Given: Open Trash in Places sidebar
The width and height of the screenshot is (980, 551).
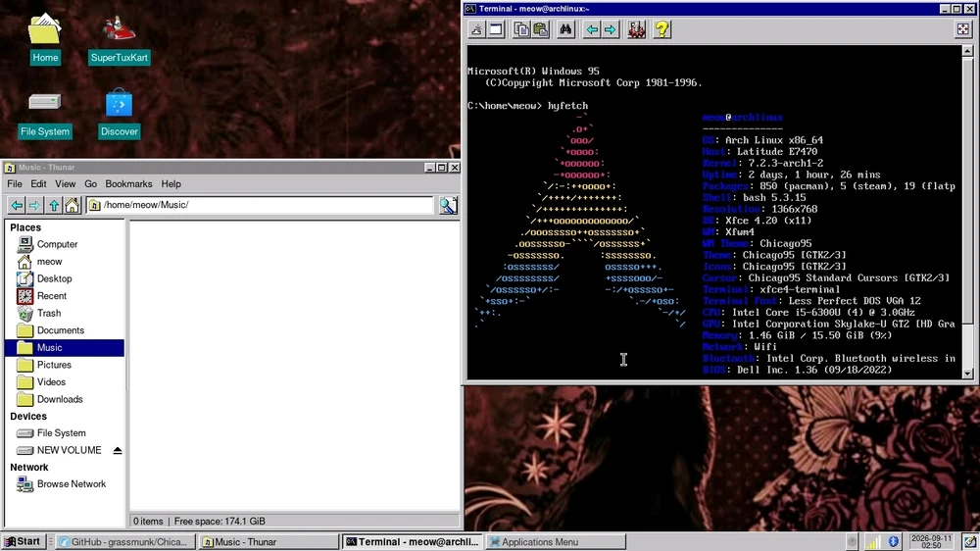Looking at the screenshot, I should coord(65,314).
